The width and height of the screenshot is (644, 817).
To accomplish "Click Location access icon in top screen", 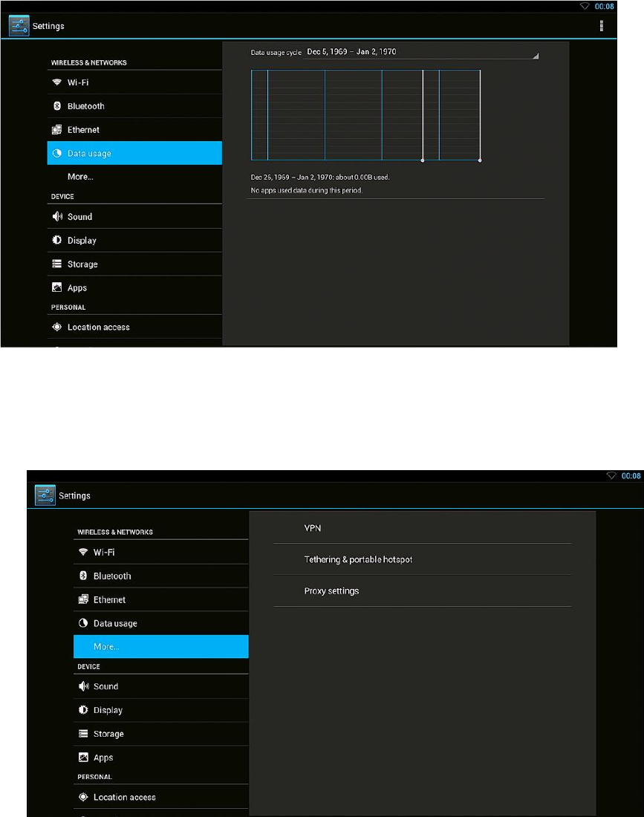I will tap(56, 327).
